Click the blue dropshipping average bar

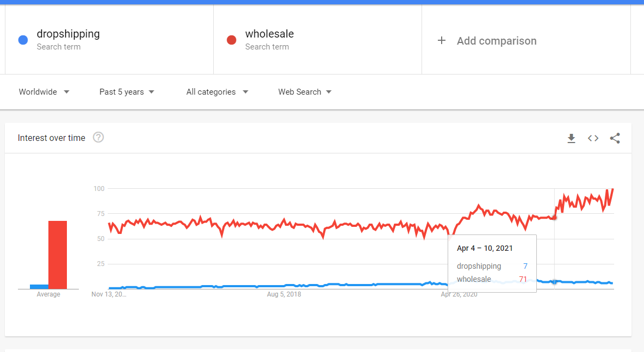tap(39, 286)
